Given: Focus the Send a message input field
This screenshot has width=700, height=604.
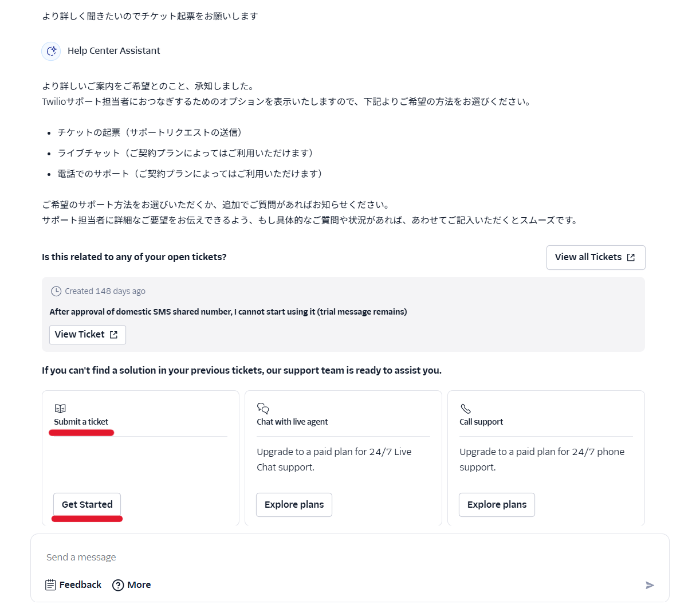Looking at the screenshot, I should (x=344, y=557).
